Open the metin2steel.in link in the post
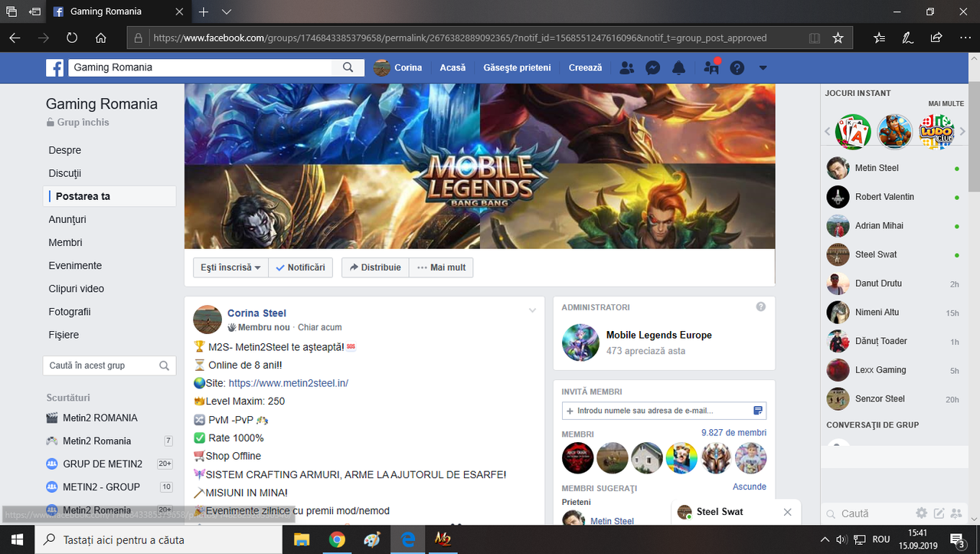The height and width of the screenshot is (554, 980). click(289, 382)
